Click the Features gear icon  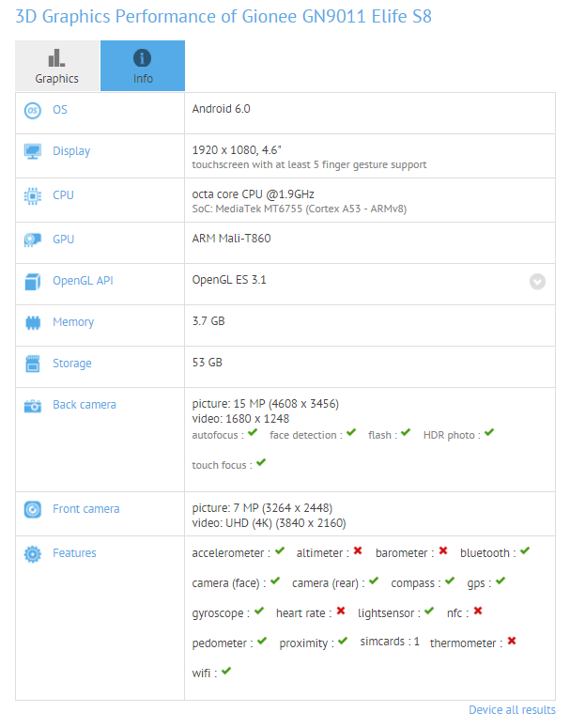click(33, 553)
